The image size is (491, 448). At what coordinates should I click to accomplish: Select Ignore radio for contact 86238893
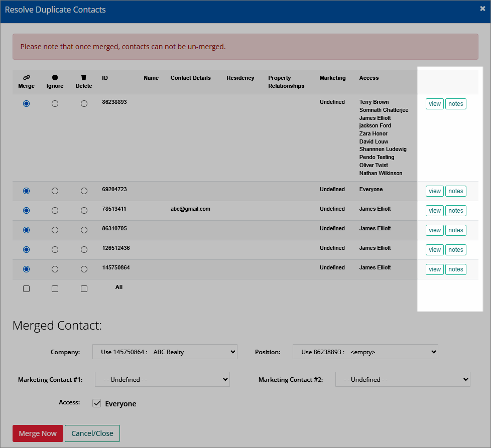55,103
